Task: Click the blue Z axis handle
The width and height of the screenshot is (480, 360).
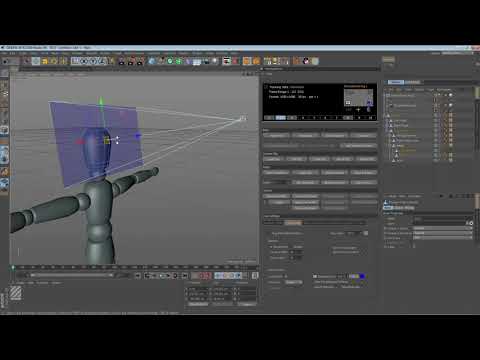Action: (x=138, y=136)
